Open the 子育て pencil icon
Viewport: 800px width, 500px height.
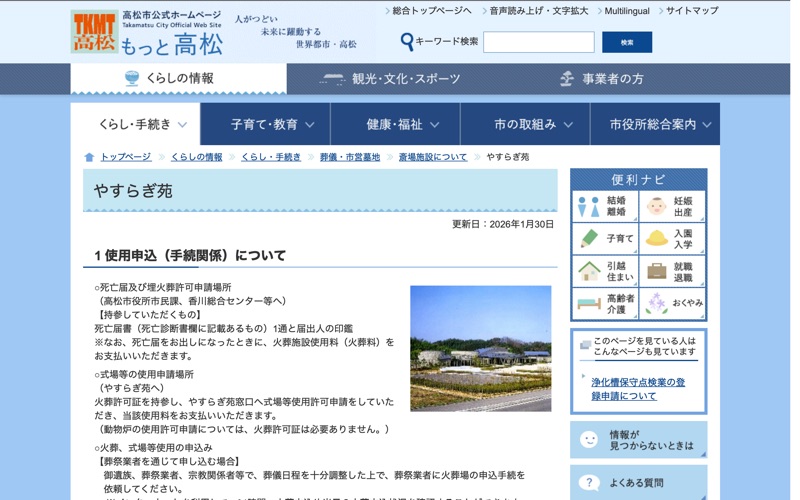[x=589, y=239]
